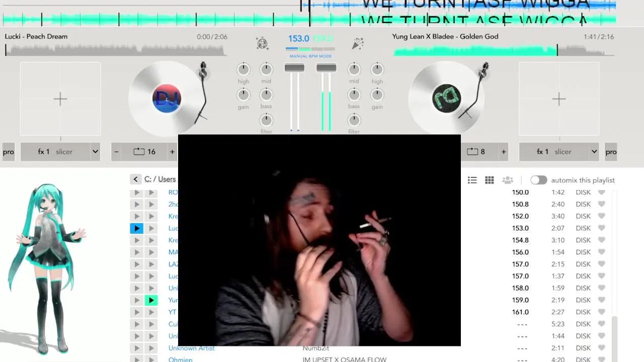This screenshot has height=362, width=644.
Task: Click the left deck 153.0 BPM value
Action: (298, 39)
